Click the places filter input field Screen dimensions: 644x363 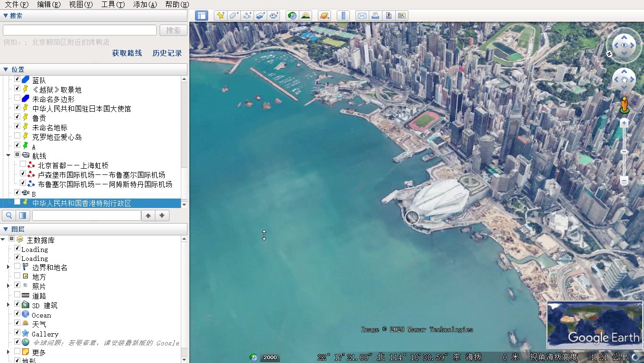86,216
